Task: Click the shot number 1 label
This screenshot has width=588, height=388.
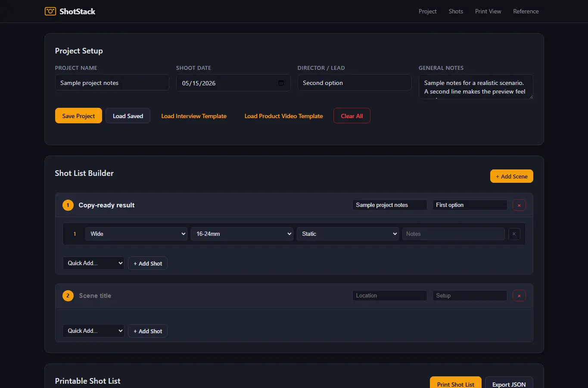Action: (75, 234)
